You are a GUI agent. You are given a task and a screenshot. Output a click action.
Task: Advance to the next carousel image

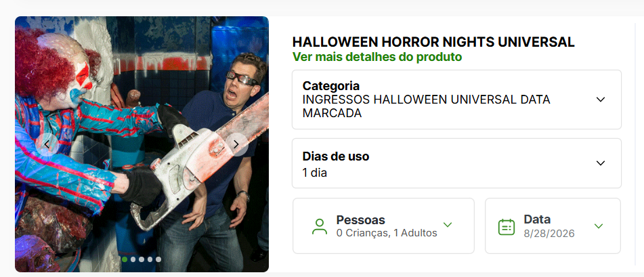(x=236, y=144)
